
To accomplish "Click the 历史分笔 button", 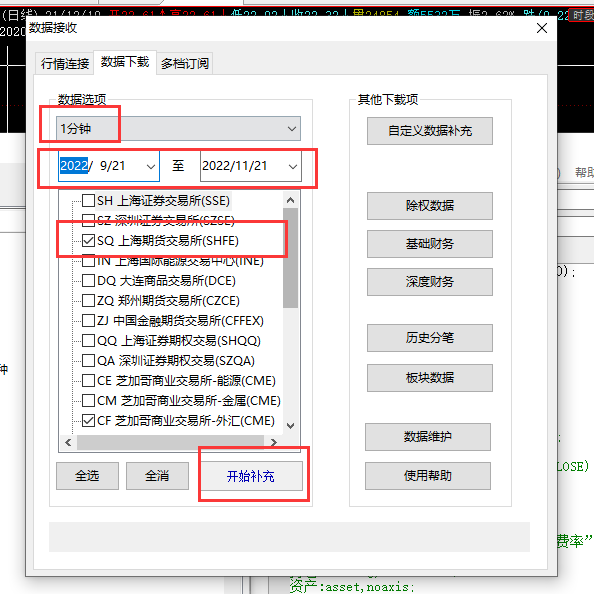I will [x=430, y=338].
